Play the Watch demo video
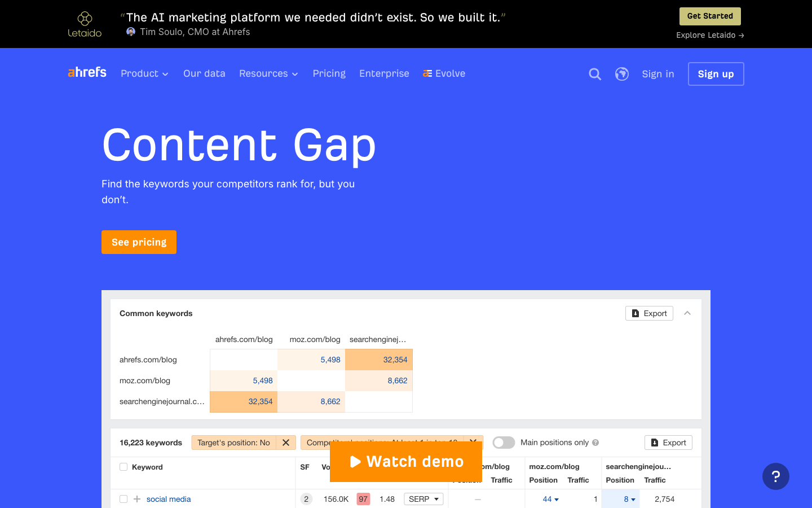Image resolution: width=812 pixels, height=508 pixels. pos(406,462)
